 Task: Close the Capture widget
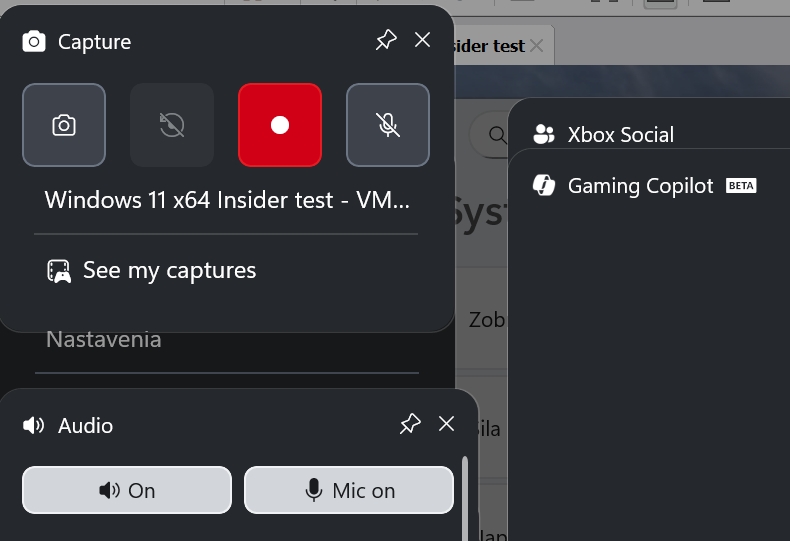coord(423,40)
